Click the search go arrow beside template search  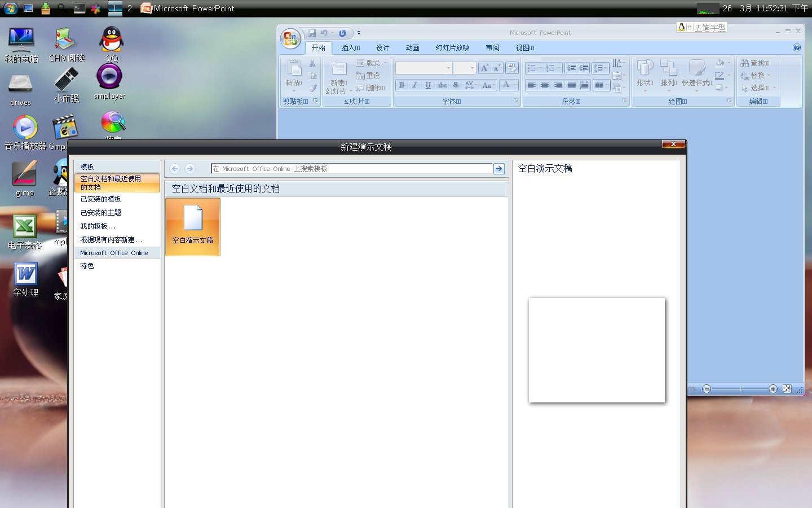pos(499,169)
